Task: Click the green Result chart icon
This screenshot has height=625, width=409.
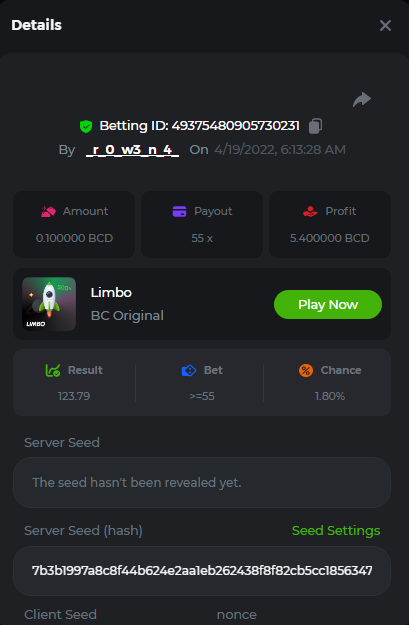Action: [53, 370]
